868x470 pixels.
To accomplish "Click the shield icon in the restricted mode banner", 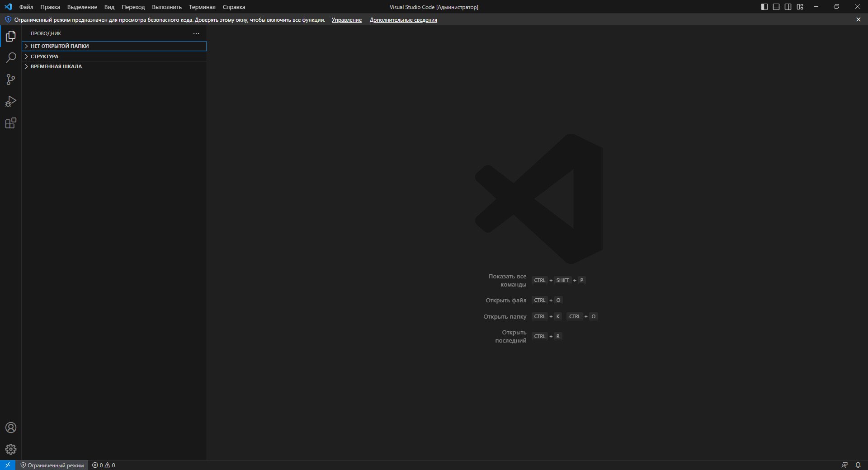I will click(8, 20).
